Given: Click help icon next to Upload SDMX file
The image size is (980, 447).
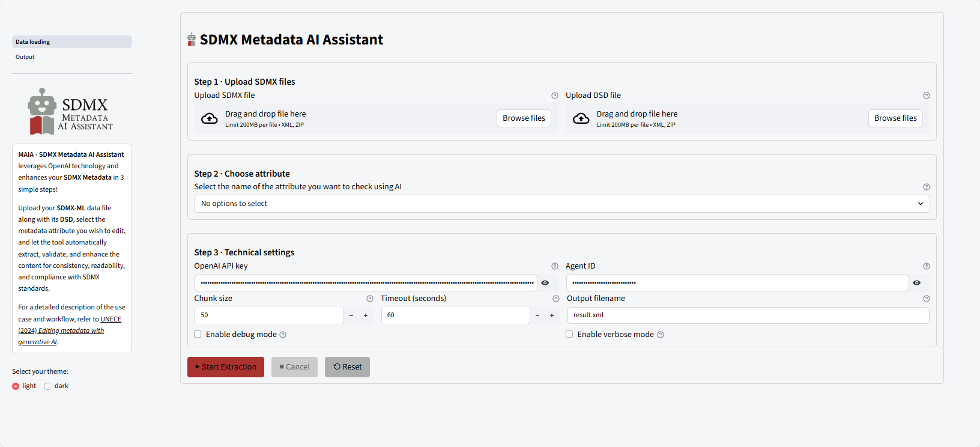Looking at the screenshot, I should (x=554, y=96).
